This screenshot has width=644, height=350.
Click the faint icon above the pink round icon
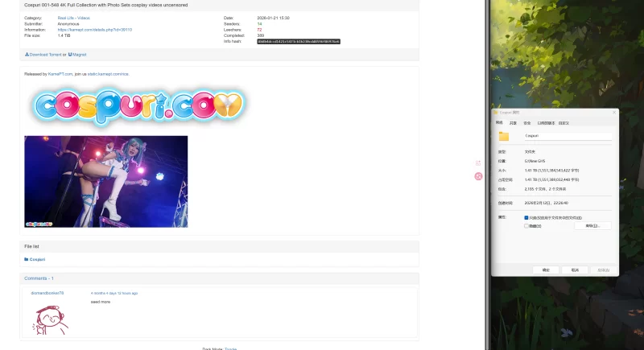pyautogui.click(x=478, y=163)
